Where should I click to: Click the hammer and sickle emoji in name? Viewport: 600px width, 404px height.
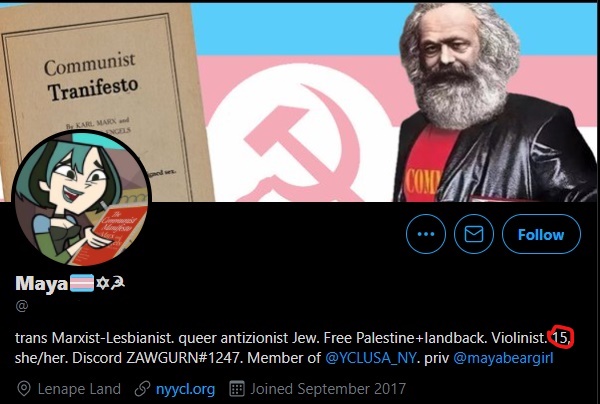coord(117,283)
